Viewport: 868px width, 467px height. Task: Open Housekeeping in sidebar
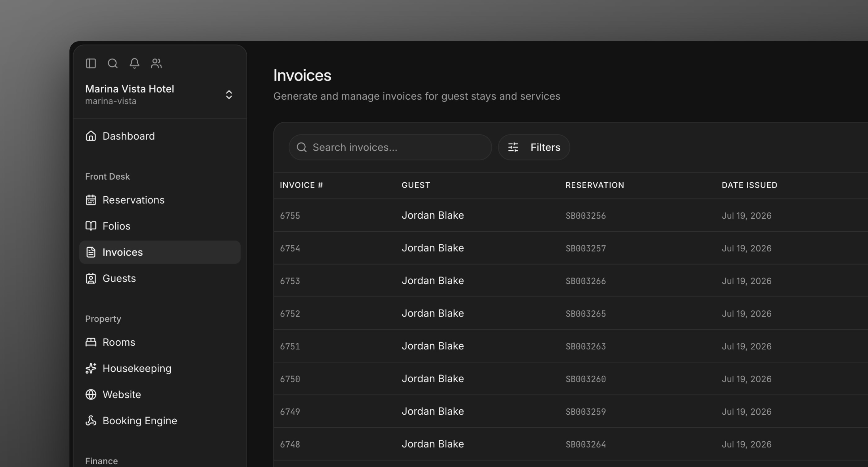click(x=160, y=368)
